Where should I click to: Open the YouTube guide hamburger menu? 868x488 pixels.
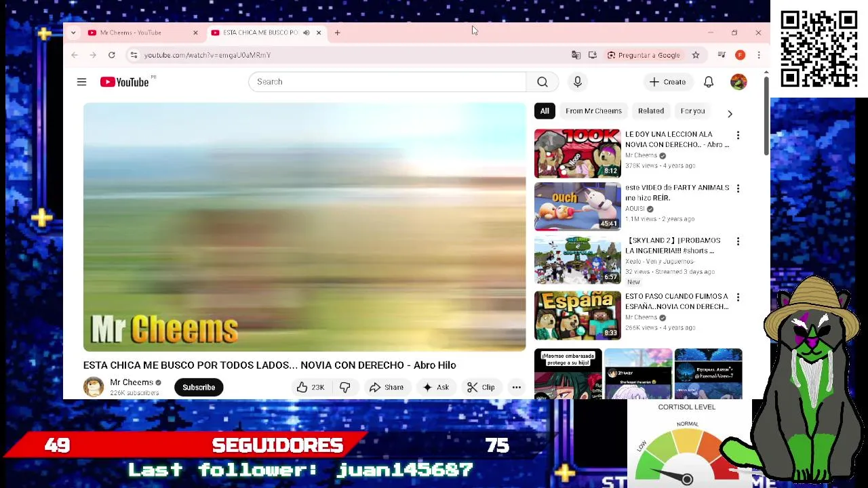[81, 82]
